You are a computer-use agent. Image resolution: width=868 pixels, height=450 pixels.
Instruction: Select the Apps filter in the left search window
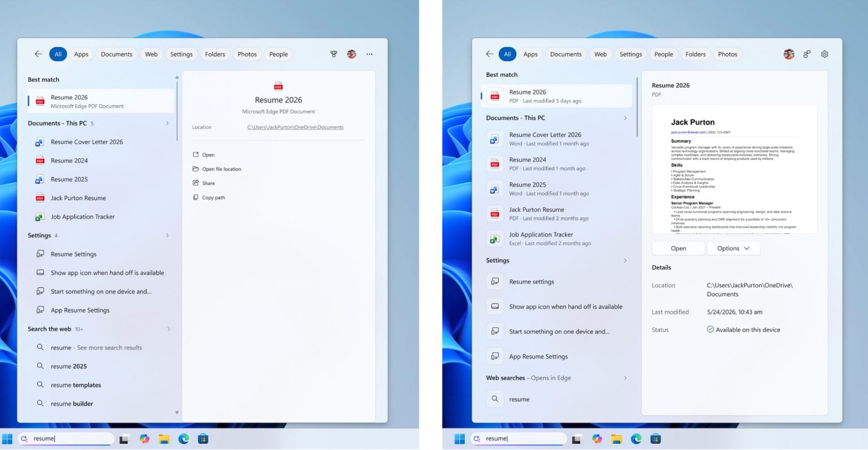(81, 54)
